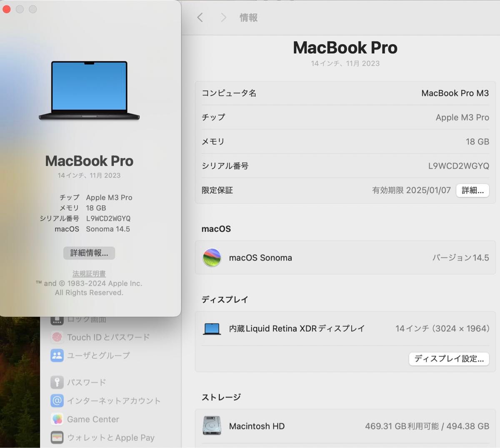The image size is (500, 448).
Task: Click the ウォレットとApple Pay wallet icon
Action: click(57, 438)
